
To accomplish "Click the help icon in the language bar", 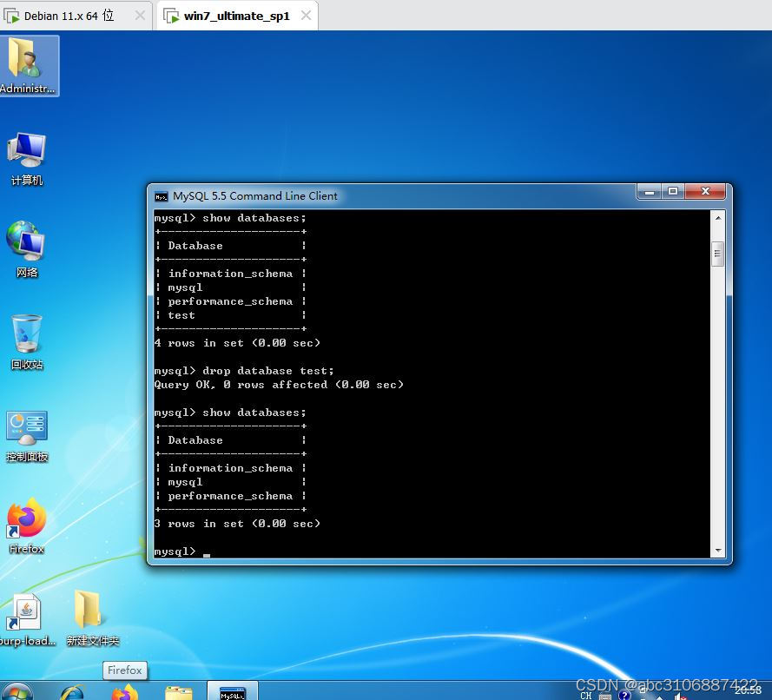I will [624, 695].
